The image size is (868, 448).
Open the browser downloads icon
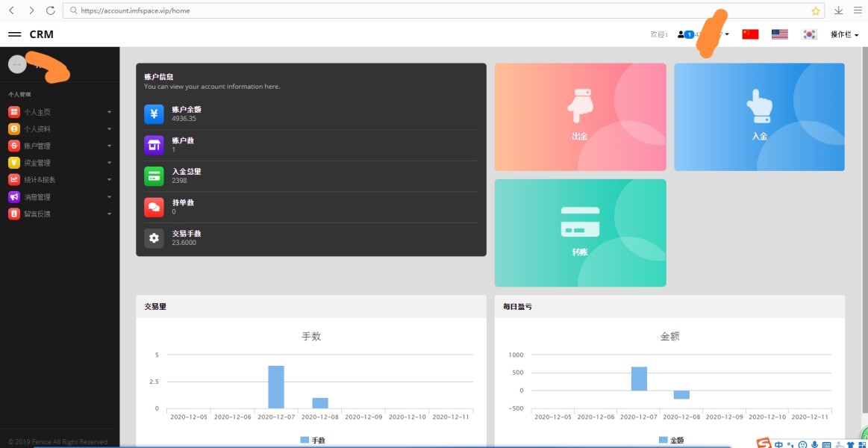click(838, 10)
